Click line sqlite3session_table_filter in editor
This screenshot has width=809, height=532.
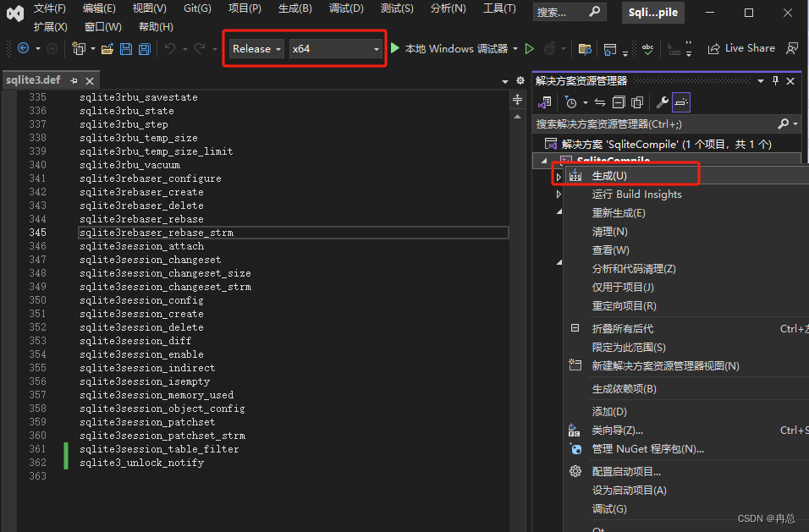pos(159,449)
